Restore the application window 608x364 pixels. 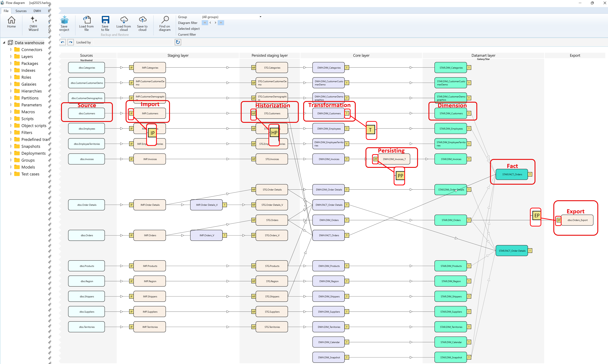[592, 3]
